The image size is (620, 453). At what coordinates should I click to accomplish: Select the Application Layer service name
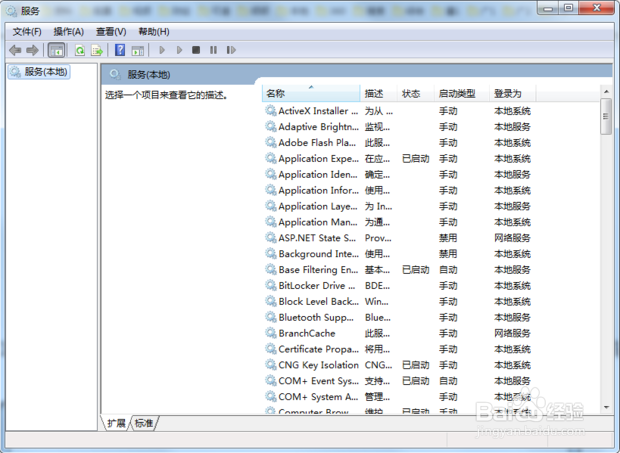click(x=318, y=206)
